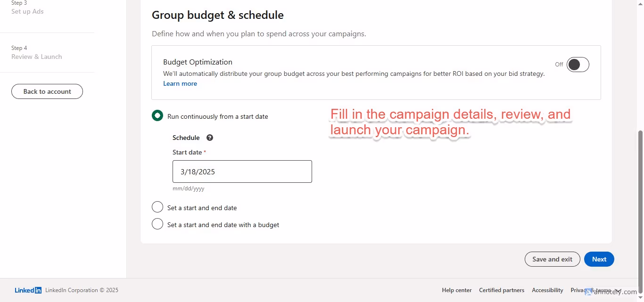The height and width of the screenshot is (302, 644).
Task: Select 'Set a start and end date' option
Action: [157, 207]
